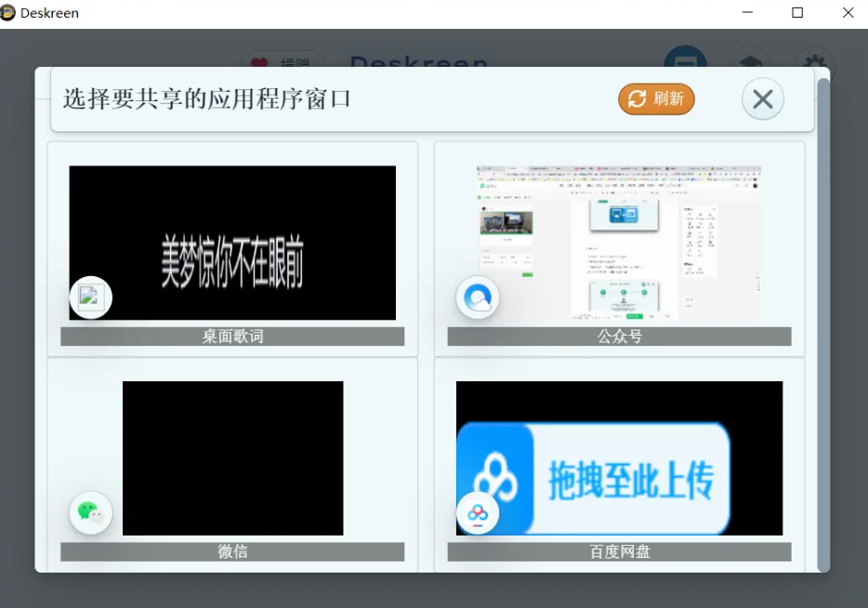This screenshot has width=868, height=608.
Task: Select the 桌面歌词 window thumbnail
Action: [x=231, y=242]
